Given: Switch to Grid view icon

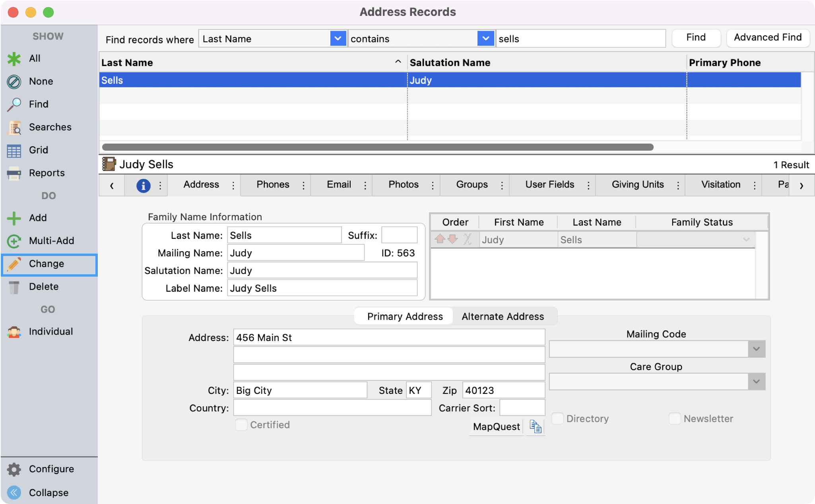Looking at the screenshot, I should tap(14, 151).
